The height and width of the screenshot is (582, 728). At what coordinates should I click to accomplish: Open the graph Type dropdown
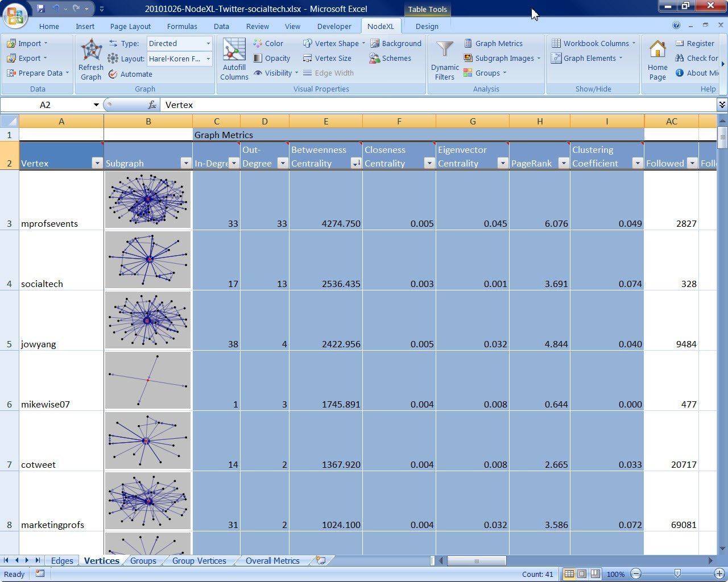coord(208,44)
